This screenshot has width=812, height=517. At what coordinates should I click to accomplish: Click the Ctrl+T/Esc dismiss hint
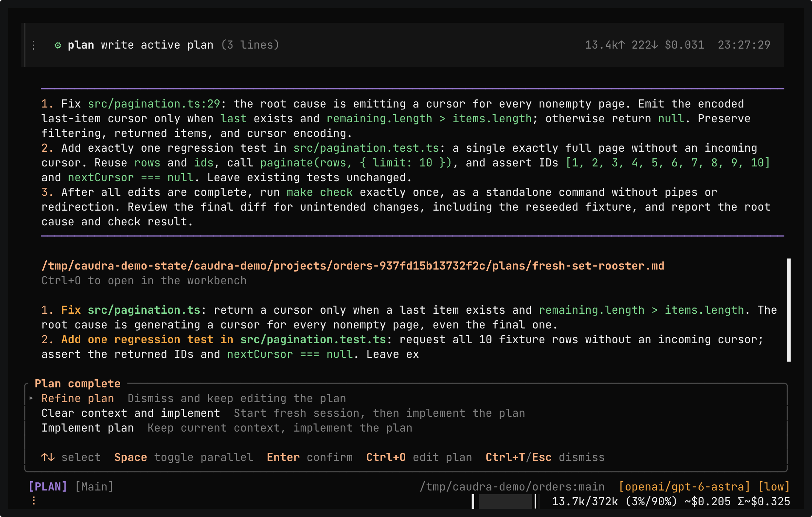545,457
